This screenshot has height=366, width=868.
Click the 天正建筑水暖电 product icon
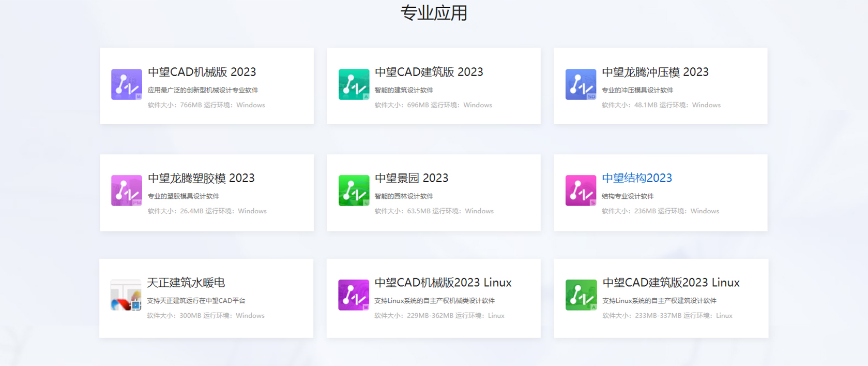click(126, 295)
